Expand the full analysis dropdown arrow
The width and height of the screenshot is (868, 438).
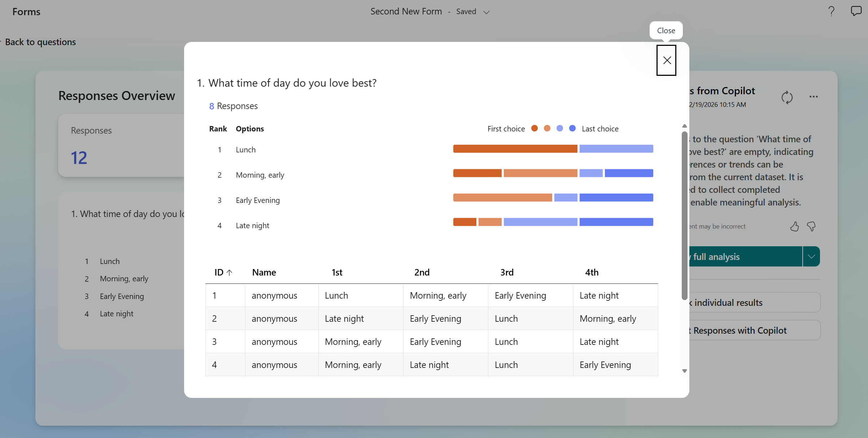(x=811, y=257)
